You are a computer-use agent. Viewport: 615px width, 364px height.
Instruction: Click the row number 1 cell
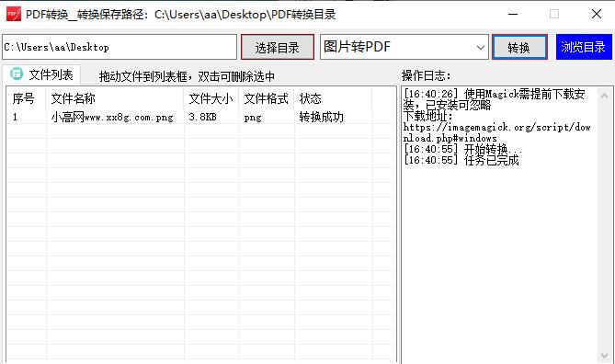[15, 117]
